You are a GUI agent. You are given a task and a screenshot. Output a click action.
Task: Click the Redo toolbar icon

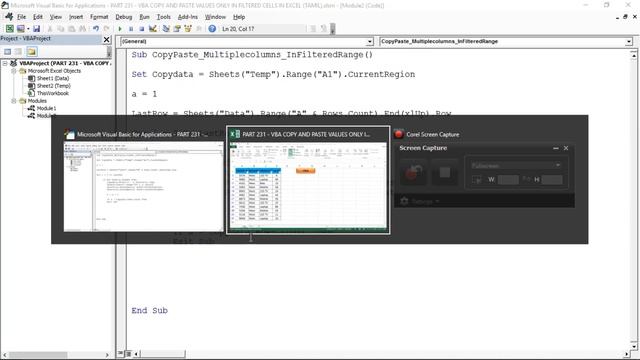(107, 29)
